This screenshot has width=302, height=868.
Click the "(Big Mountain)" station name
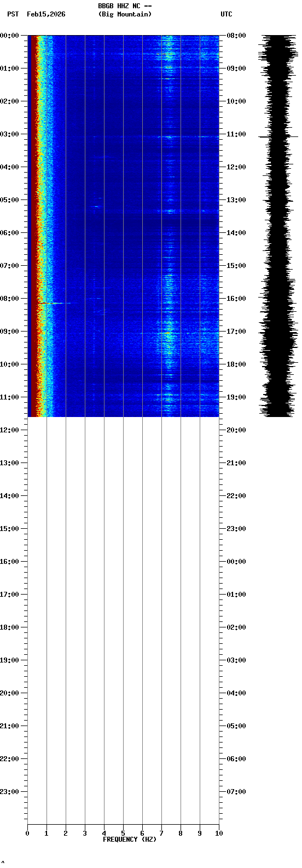[x=125, y=14]
